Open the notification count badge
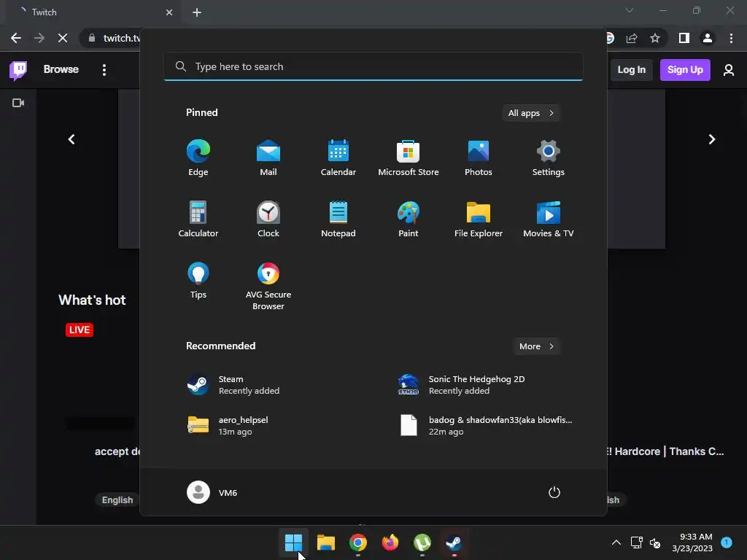 (727, 542)
